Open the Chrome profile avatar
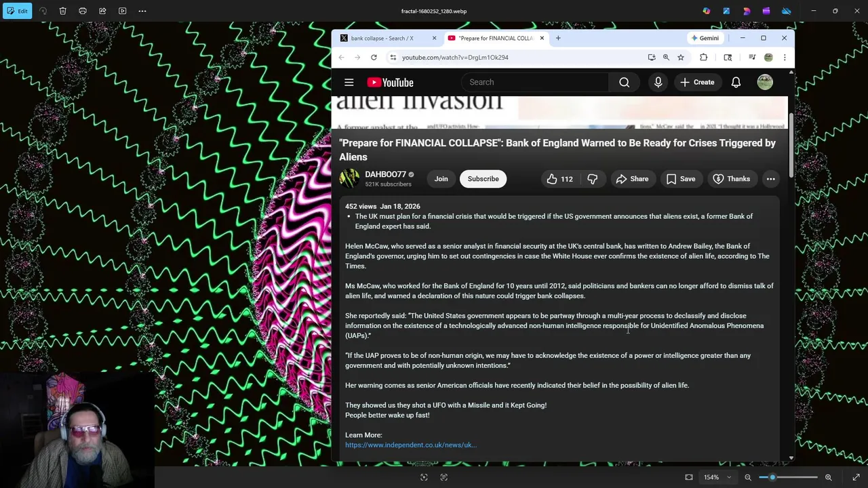 (768, 58)
